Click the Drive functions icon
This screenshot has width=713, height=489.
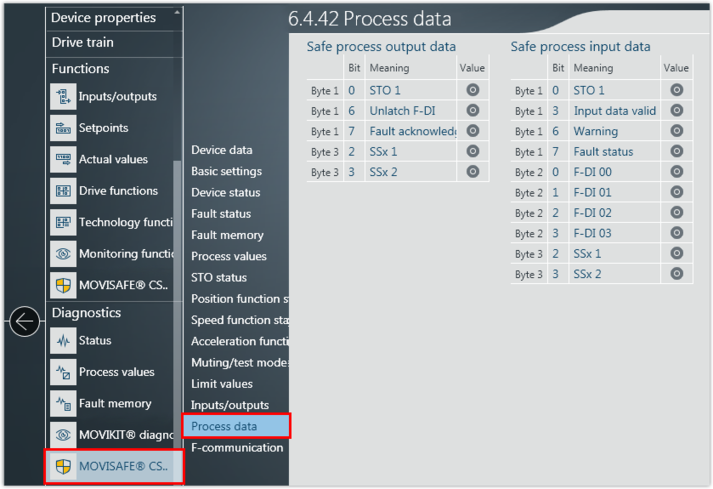(x=63, y=191)
